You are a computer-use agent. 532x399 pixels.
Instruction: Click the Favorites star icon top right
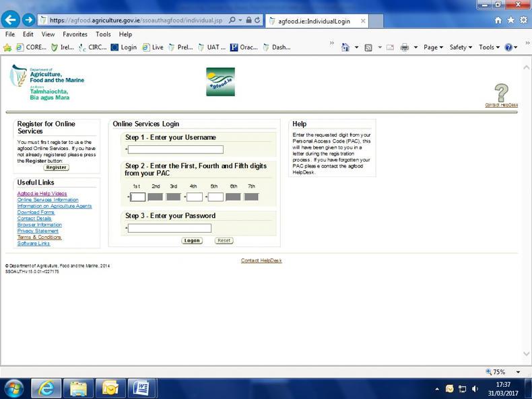click(x=511, y=20)
